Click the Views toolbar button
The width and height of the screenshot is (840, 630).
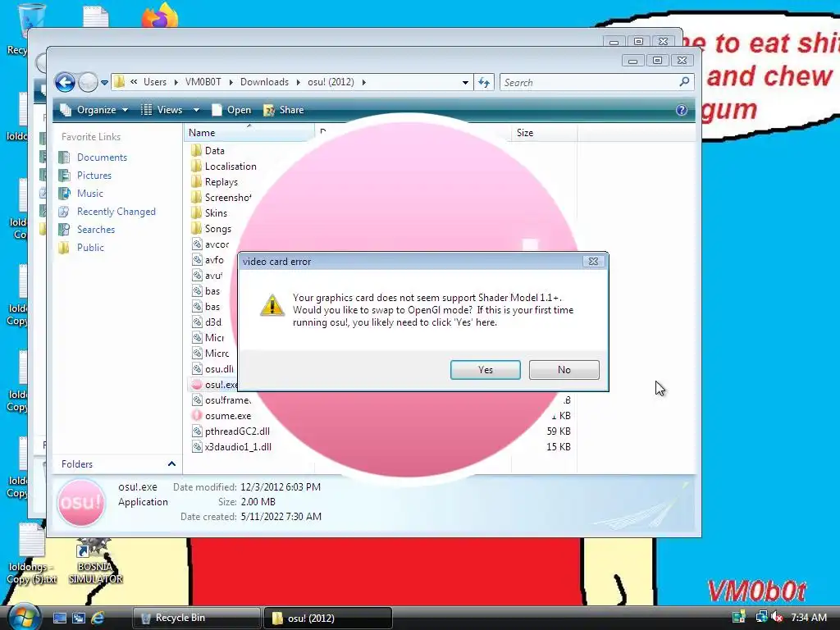162,110
